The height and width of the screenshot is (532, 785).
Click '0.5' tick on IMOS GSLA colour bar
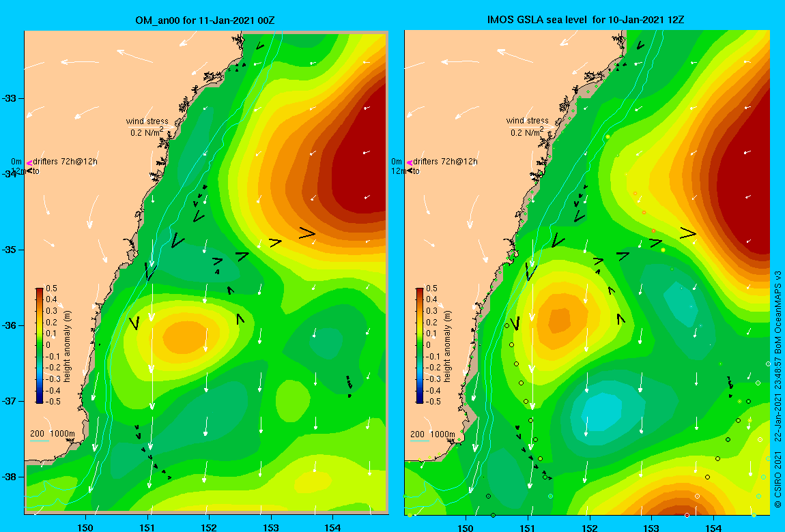click(x=431, y=289)
